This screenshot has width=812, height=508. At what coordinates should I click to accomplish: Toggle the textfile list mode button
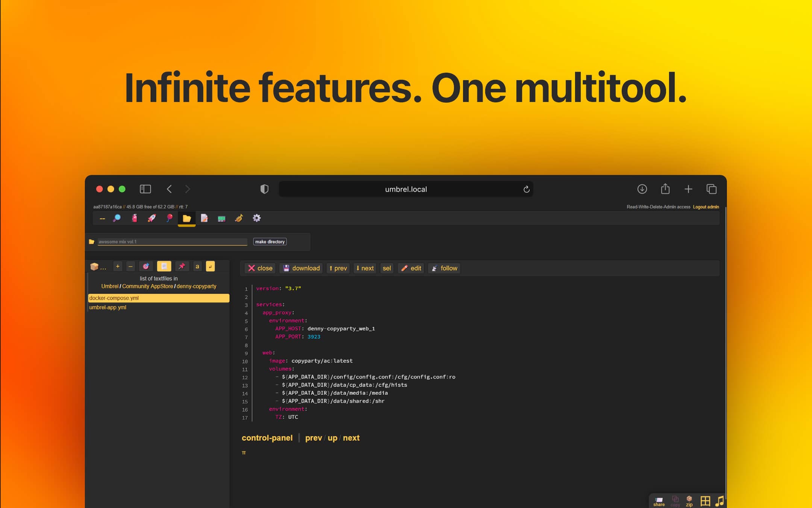click(x=164, y=266)
